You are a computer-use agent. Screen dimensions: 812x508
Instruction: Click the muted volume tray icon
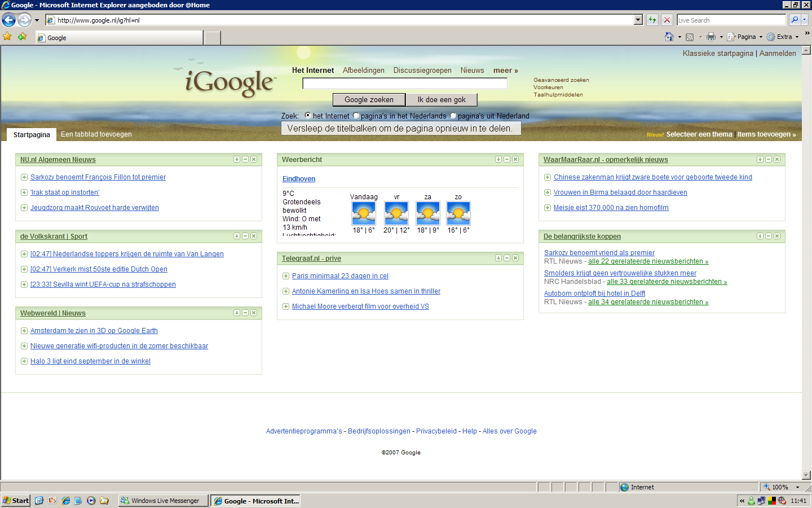point(782,501)
